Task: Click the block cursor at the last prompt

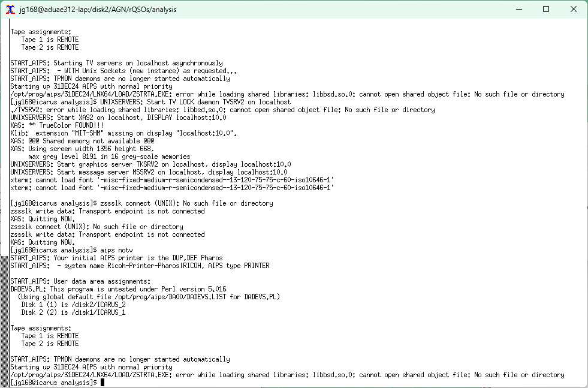Action: coord(102,383)
